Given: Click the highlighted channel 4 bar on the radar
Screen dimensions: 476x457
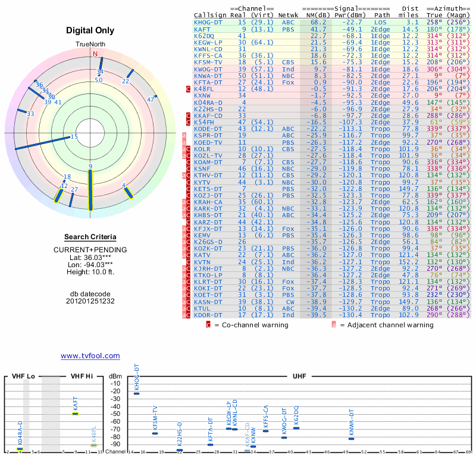Looking at the screenshot, I should [x=128, y=191].
